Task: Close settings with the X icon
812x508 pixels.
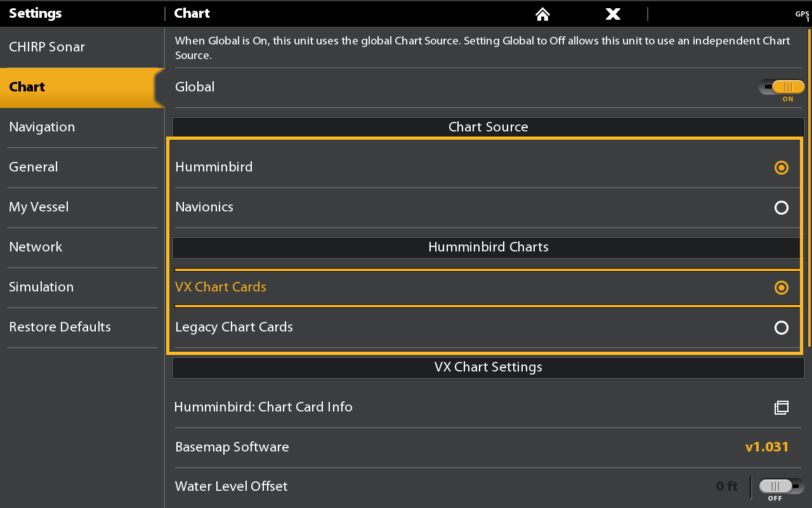Action: [x=613, y=14]
